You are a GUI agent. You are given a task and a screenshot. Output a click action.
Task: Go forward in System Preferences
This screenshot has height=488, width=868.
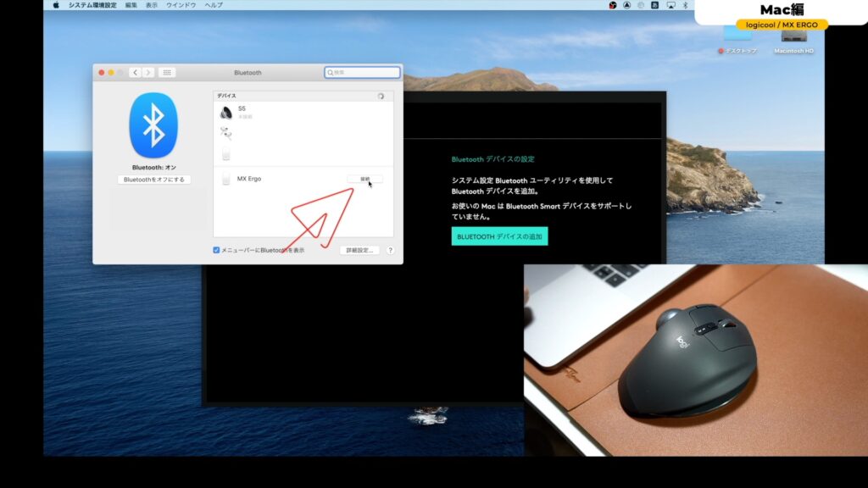[x=147, y=73]
